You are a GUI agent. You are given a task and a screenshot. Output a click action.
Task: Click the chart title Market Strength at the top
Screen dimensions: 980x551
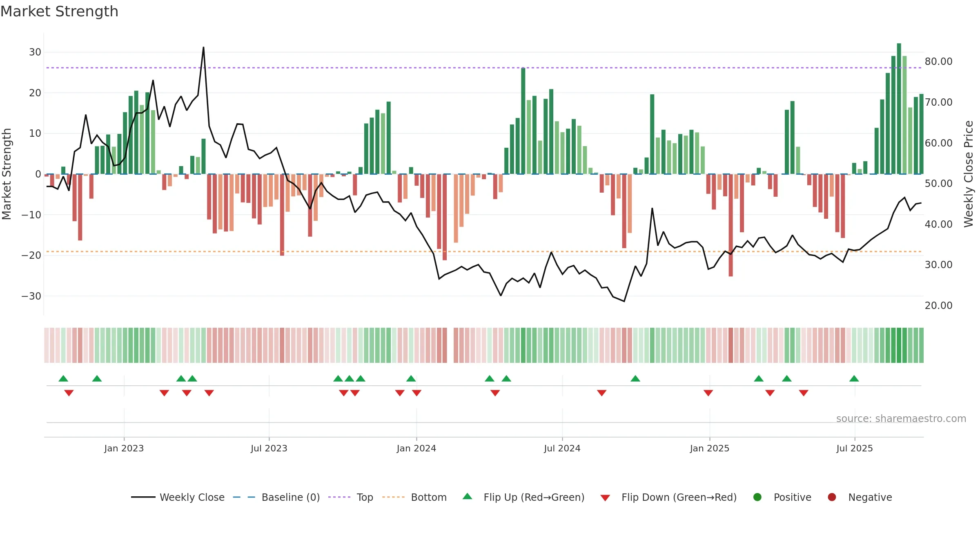pyautogui.click(x=59, y=11)
